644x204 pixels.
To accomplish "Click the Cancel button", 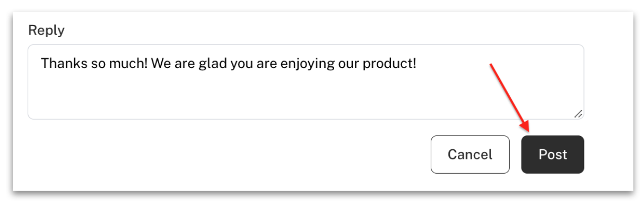I will (470, 155).
